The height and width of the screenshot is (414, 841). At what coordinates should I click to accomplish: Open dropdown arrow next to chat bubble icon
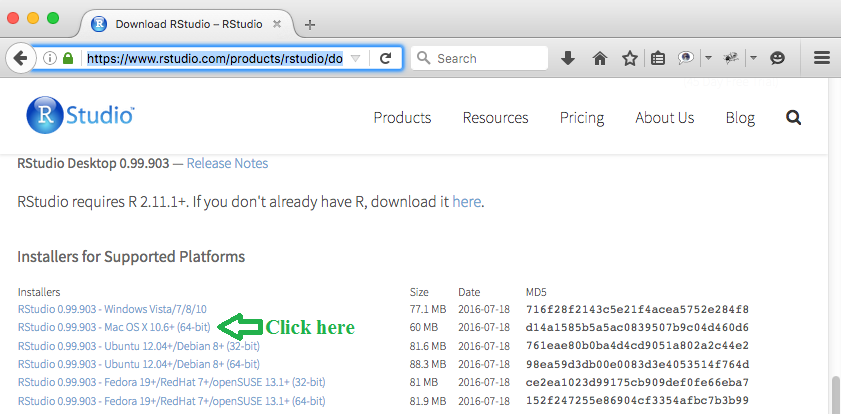click(708, 58)
